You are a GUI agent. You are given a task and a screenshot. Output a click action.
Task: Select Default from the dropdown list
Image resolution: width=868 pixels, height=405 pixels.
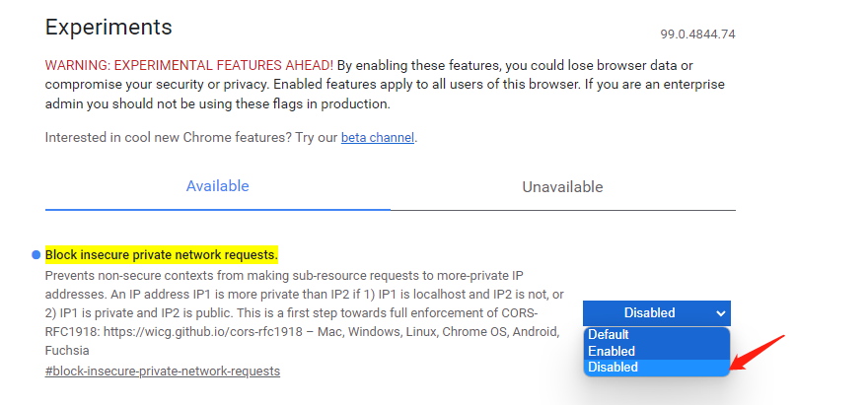pyautogui.click(x=657, y=335)
